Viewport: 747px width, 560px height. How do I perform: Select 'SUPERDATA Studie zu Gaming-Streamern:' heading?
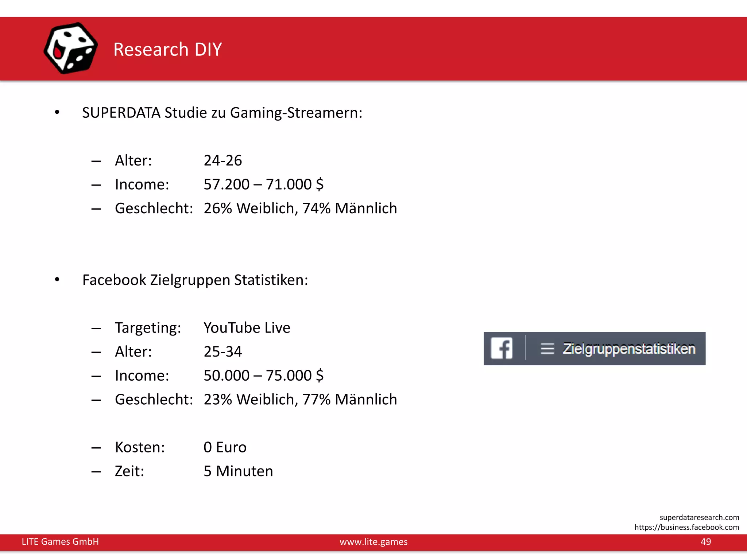point(222,113)
